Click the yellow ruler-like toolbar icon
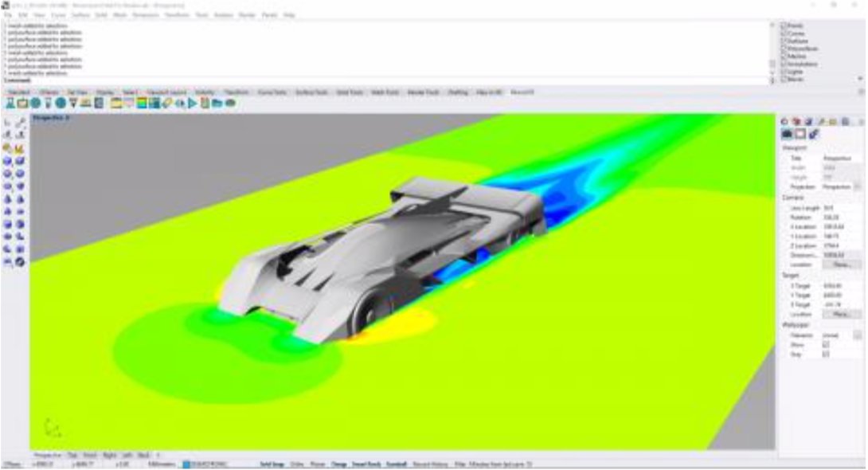 click(86, 103)
